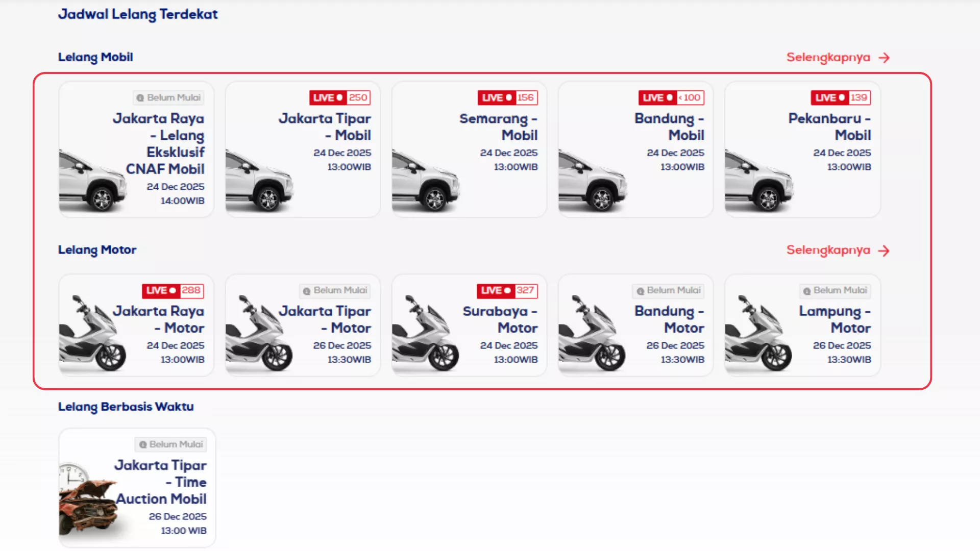The height and width of the screenshot is (551, 980).
Task: Open the Pekanbaru - Mobil auction title
Action: [829, 127]
